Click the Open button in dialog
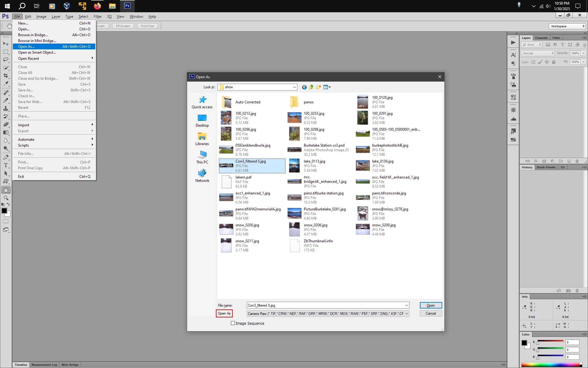Viewport: 588px width, 368px height. tap(431, 305)
